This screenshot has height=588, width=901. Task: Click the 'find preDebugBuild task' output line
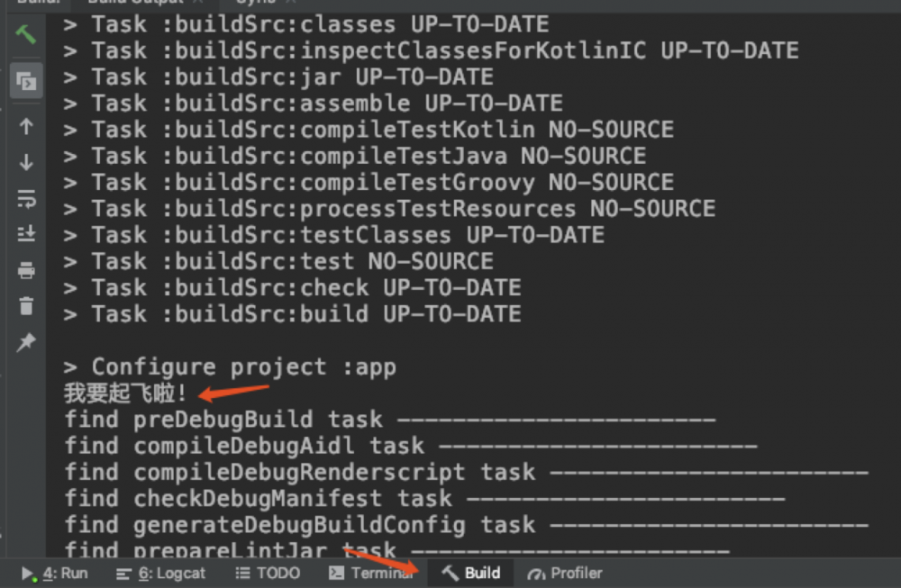(223, 420)
